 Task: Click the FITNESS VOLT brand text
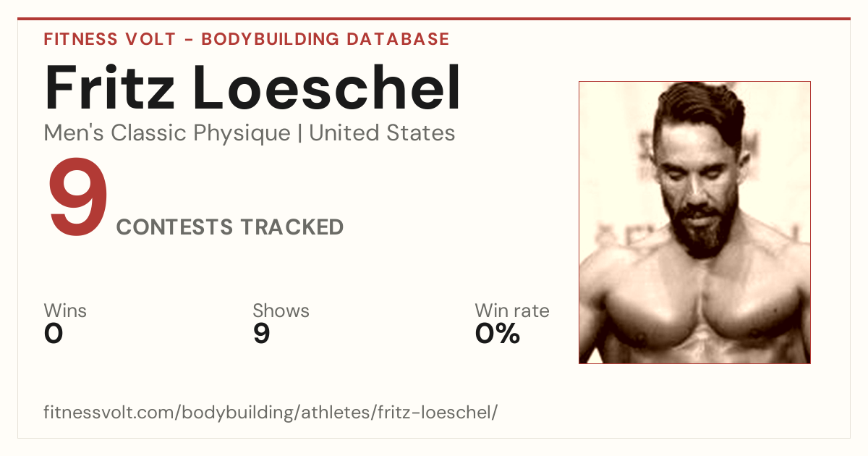coord(110,39)
